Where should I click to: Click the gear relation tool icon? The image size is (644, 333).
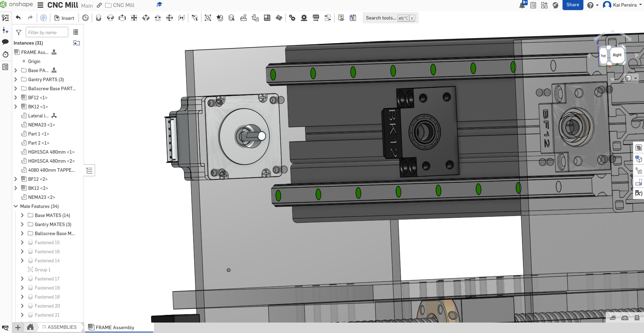click(x=292, y=18)
